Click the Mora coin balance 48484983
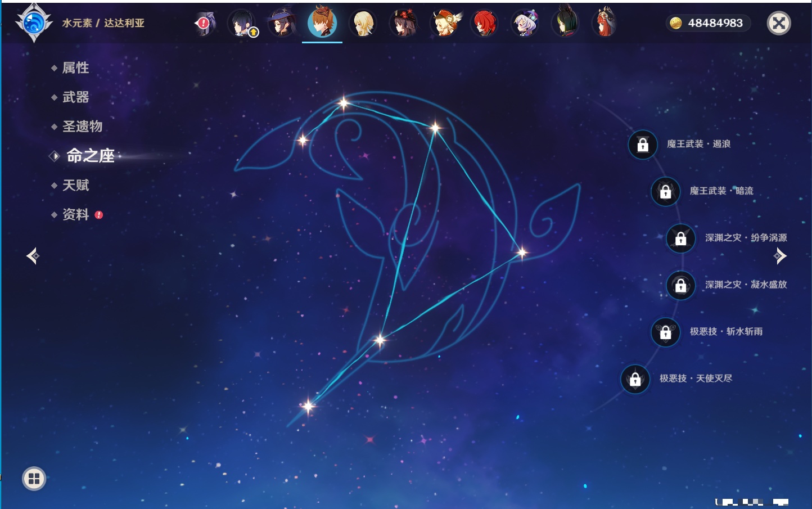This screenshot has height=509, width=812. [x=709, y=23]
